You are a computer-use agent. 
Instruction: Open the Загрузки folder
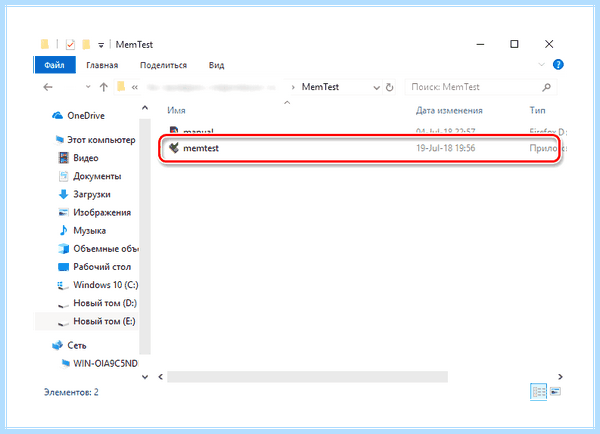point(92,194)
